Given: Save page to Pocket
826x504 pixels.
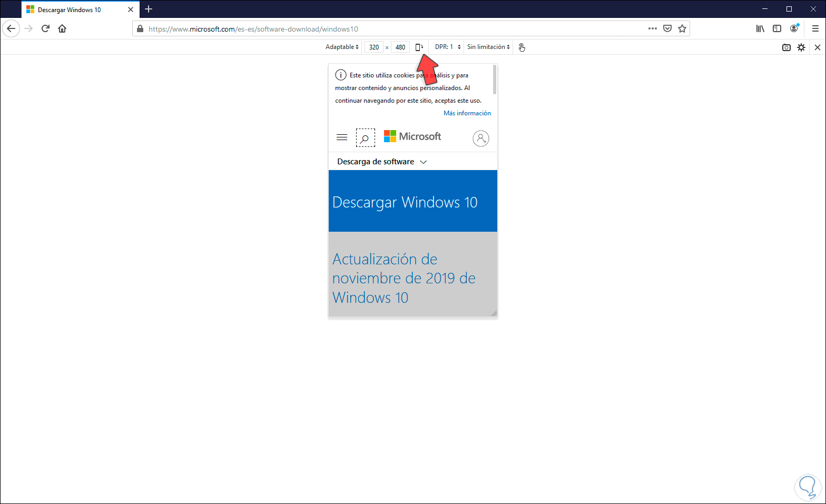Looking at the screenshot, I should pos(667,28).
